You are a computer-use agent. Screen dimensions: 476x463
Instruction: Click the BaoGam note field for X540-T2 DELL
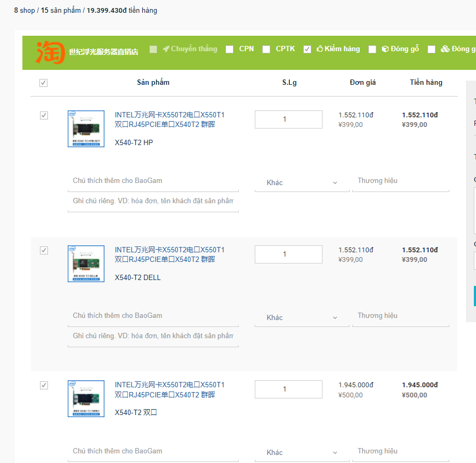153,316
